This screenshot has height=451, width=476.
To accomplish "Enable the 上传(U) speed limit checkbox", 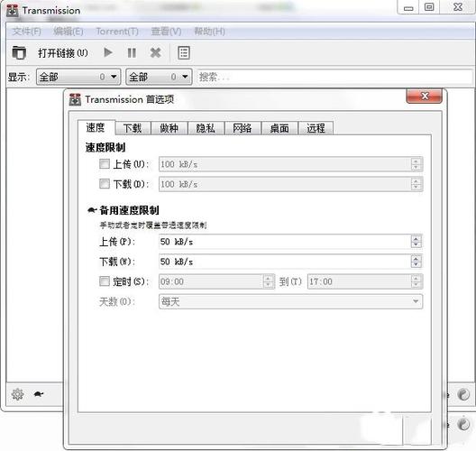I will [x=105, y=164].
